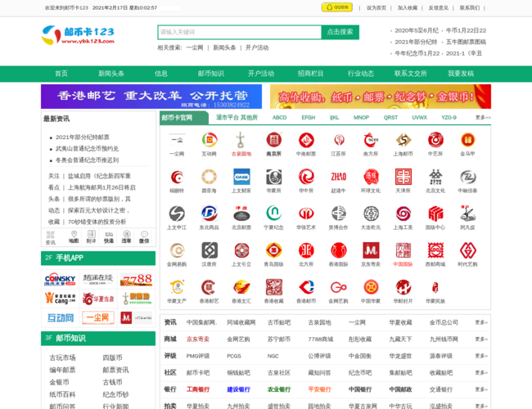This screenshot has width=532, height=409.
Task: Click the QQ咨询 button in top bar
Action: click(x=337, y=7)
